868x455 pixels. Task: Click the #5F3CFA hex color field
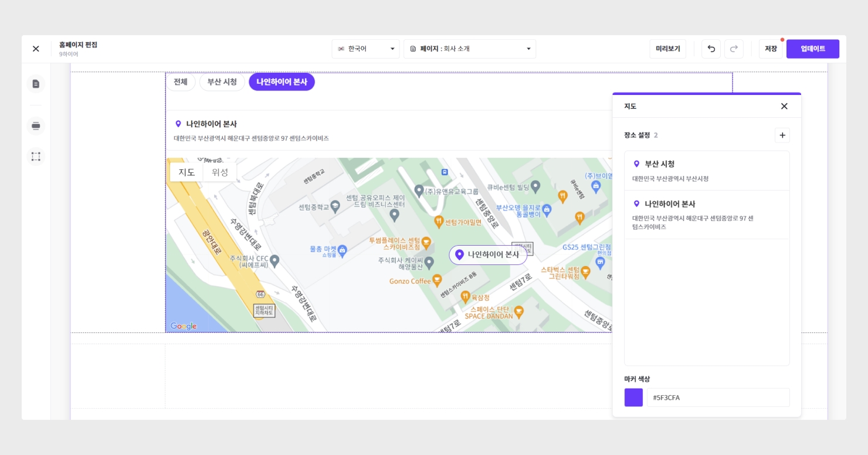718,398
